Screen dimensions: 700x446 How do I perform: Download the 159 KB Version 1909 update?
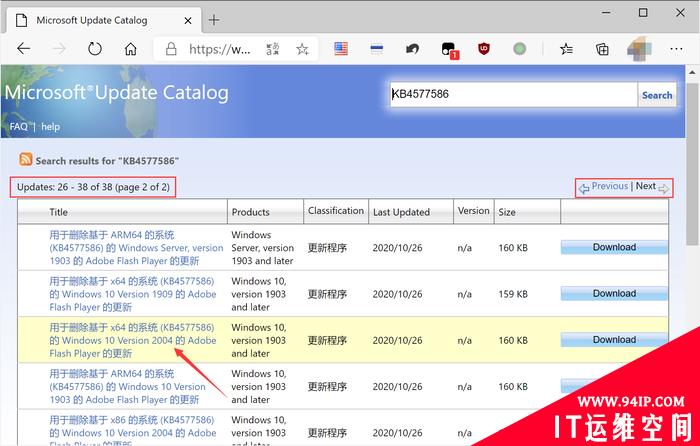(x=614, y=294)
